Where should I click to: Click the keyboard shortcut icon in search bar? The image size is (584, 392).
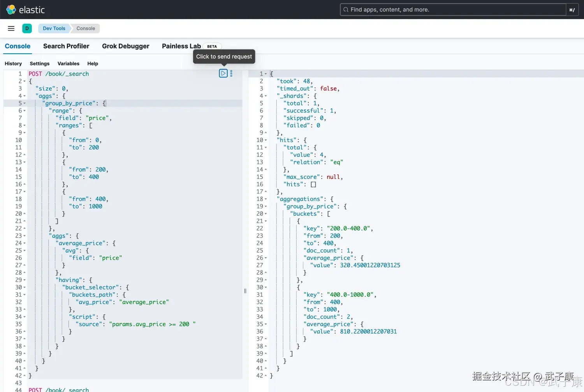572,10
